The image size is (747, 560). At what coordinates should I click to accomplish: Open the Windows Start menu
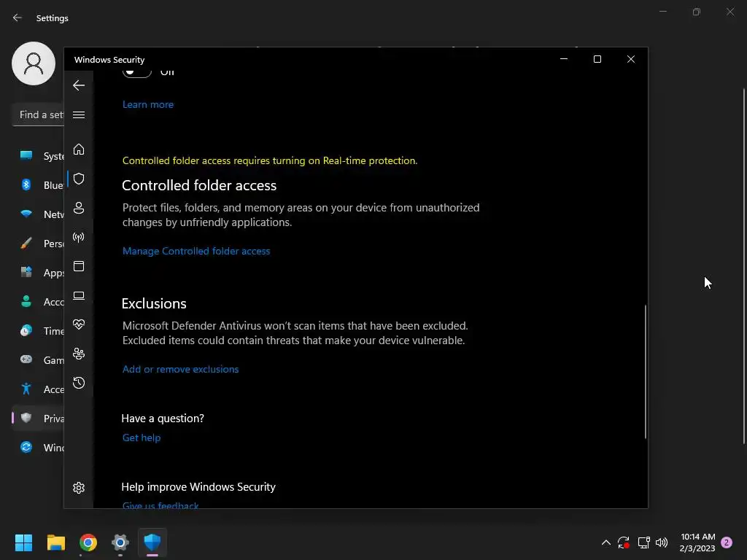coord(23,542)
